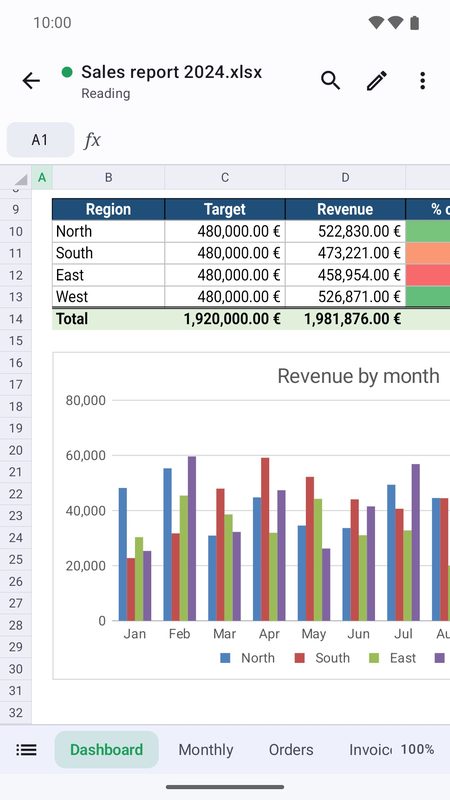Click the 522,830.00 € revenue cell

click(x=345, y=231)
